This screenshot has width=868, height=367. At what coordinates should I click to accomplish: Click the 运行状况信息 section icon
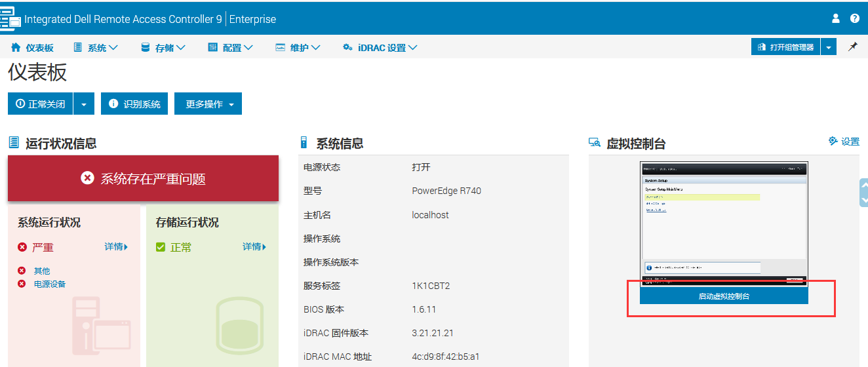[x=14, y=142]
